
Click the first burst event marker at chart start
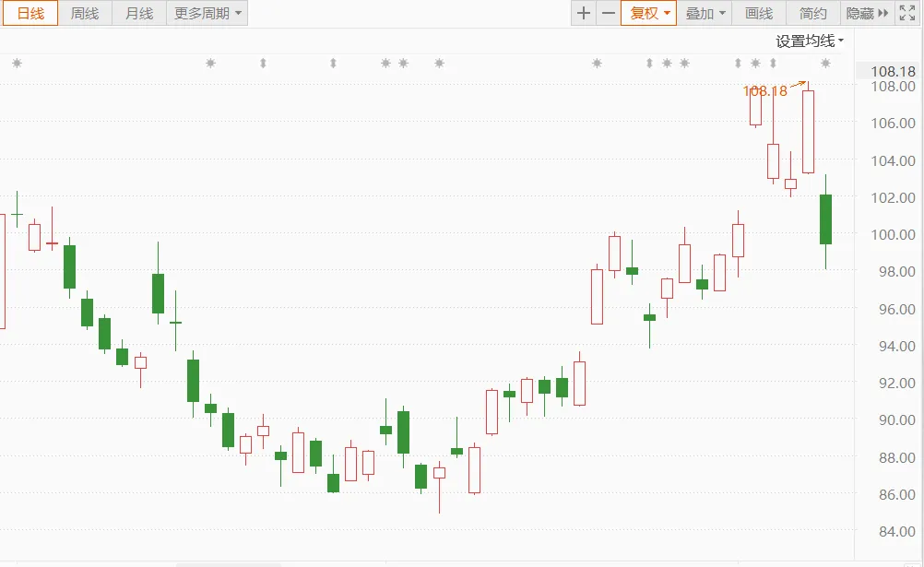click(x=18, y=63)
